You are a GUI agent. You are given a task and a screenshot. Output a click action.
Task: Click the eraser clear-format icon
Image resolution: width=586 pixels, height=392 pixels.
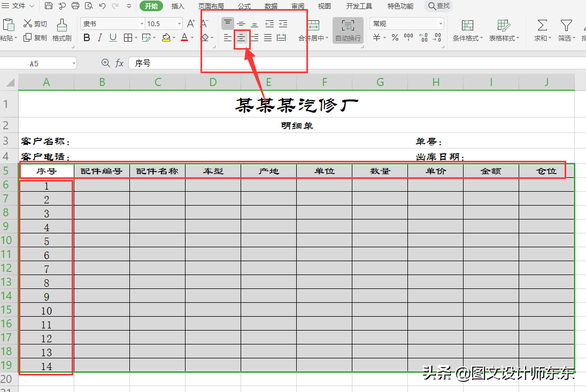(204, 38)
